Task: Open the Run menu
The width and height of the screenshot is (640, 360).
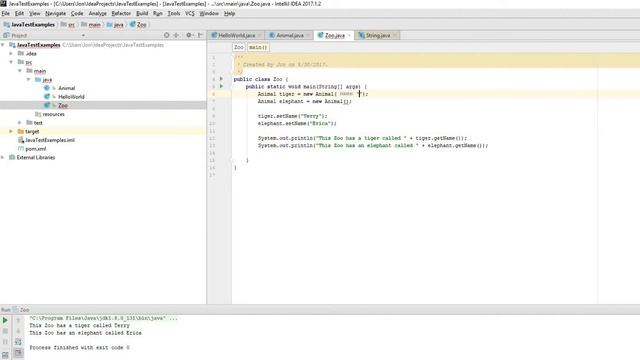Action: pyautogui.click(x=158, y=13)
